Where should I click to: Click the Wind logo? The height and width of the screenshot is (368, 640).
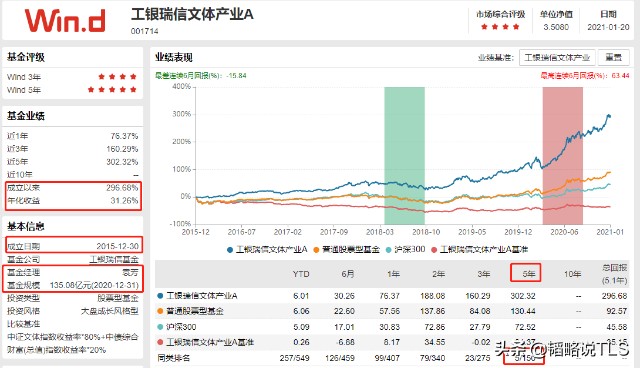pos(65,20)
